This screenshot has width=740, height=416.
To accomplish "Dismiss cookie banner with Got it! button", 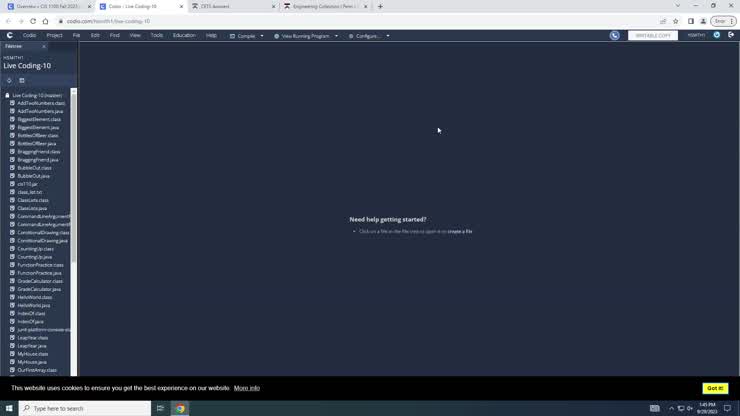I will coord(714,388).
